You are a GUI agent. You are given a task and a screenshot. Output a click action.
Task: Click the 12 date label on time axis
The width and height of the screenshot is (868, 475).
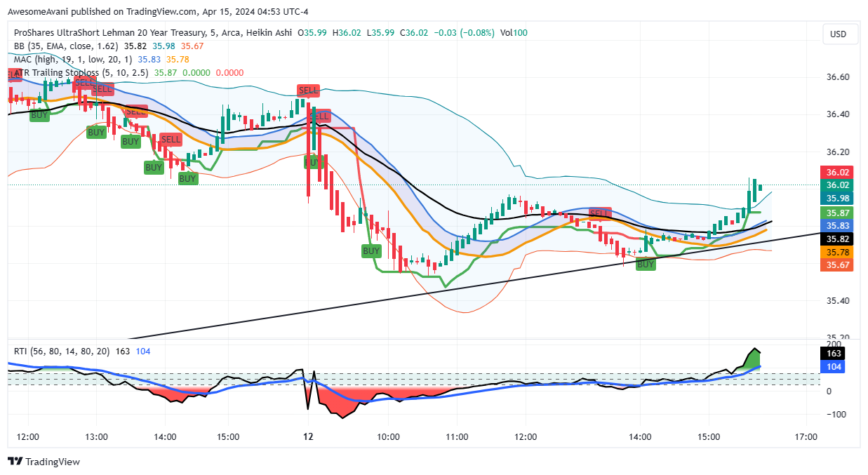(x=308, y=436)
